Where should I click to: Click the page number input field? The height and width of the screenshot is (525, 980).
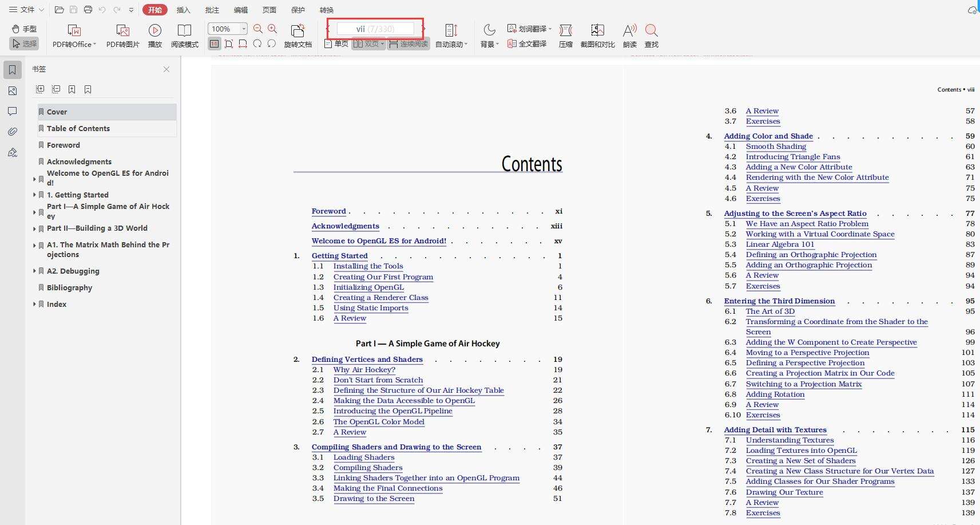click(375, 29)
